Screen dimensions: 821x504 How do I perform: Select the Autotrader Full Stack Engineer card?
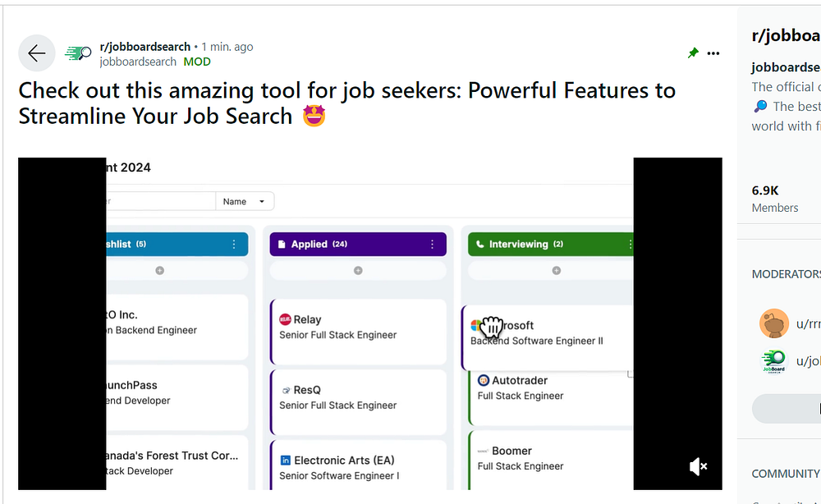pos(550,388)
